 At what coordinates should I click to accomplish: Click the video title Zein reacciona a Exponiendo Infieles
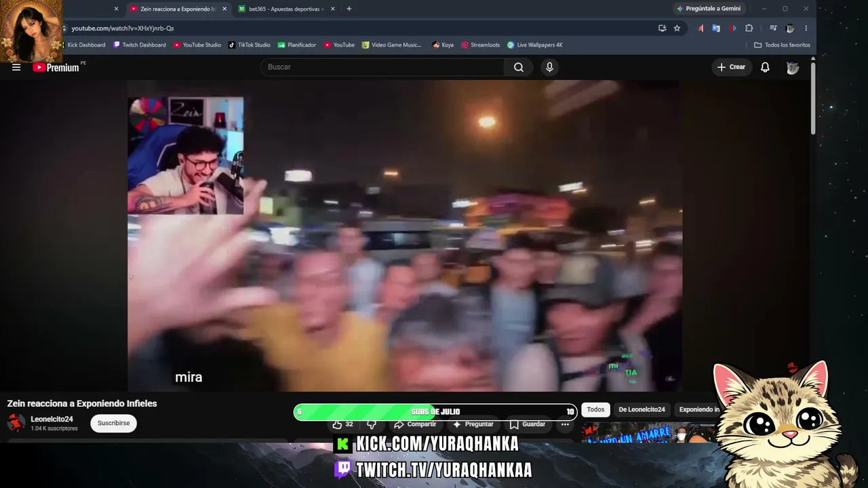[82, 403]
